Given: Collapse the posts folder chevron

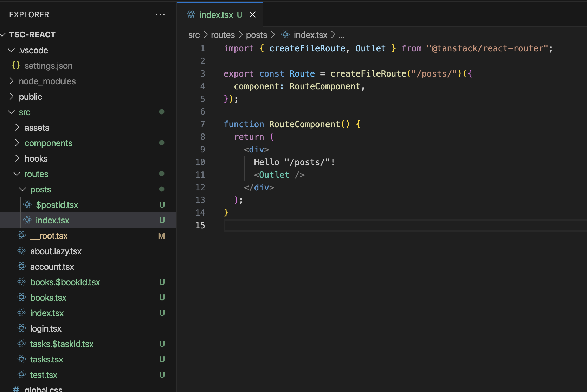Looking at the screenshot, I should (x=22, y=189).
